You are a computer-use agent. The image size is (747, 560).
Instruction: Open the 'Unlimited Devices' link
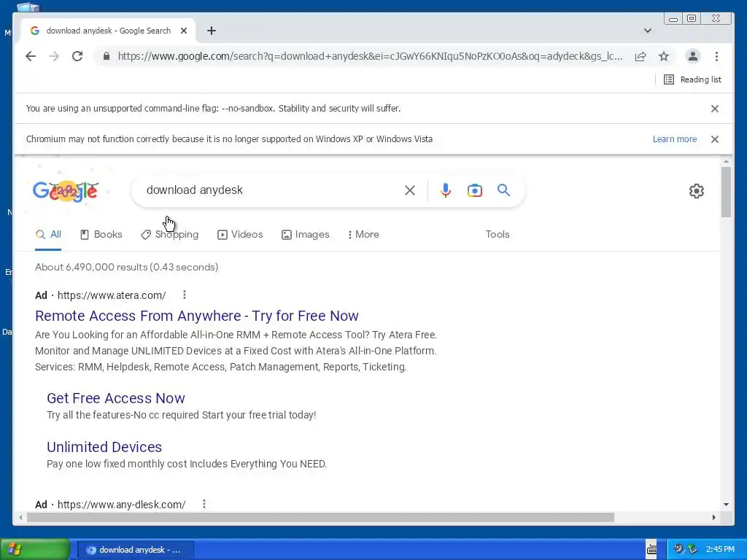click(104, 447)
